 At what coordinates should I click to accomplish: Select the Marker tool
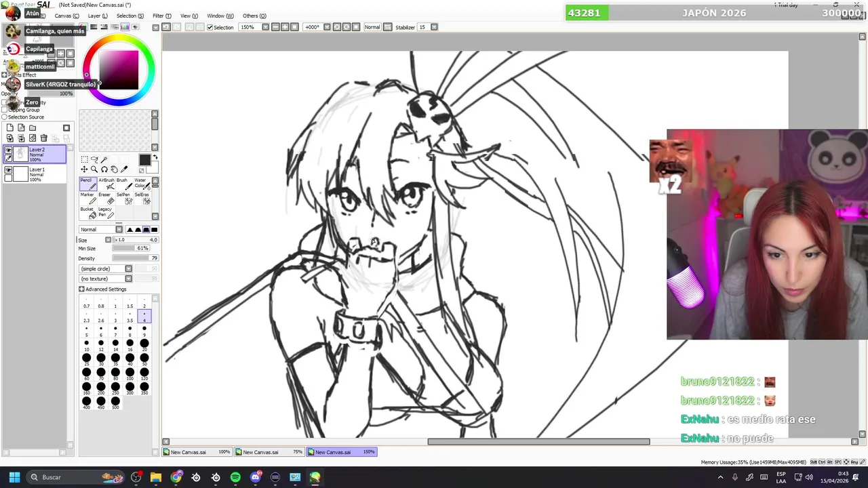tap(88, 199)
